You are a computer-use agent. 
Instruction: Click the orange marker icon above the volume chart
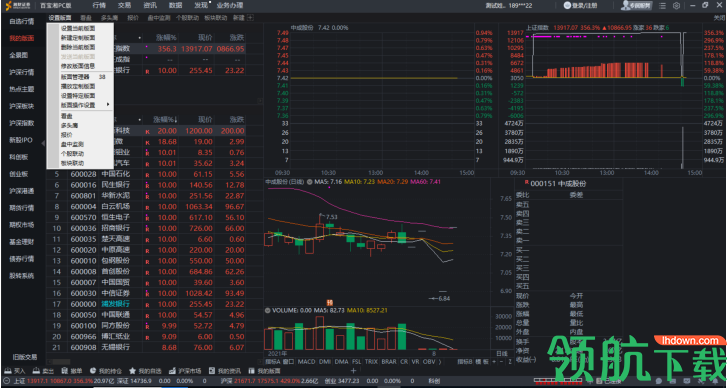pos(330,302)
